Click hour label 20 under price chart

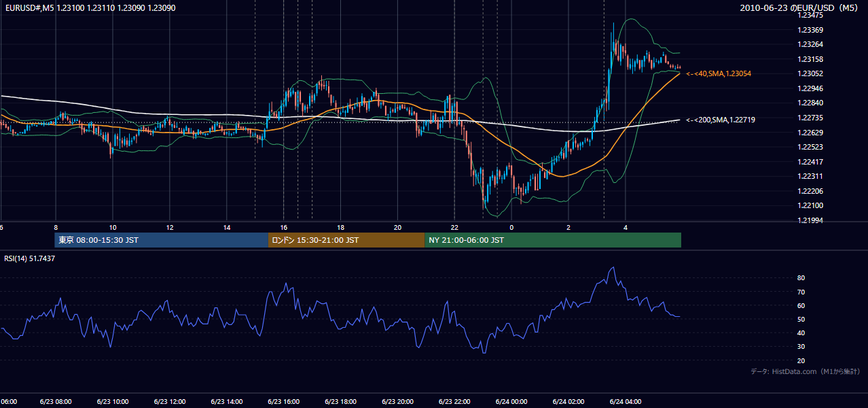(x=398, y=228)
